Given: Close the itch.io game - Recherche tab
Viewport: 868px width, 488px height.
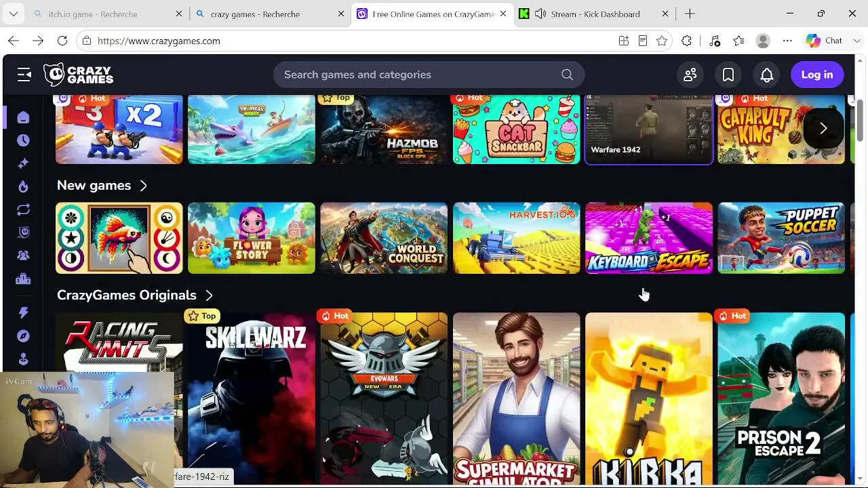Looking at the screenshot, I should (179, 14).
